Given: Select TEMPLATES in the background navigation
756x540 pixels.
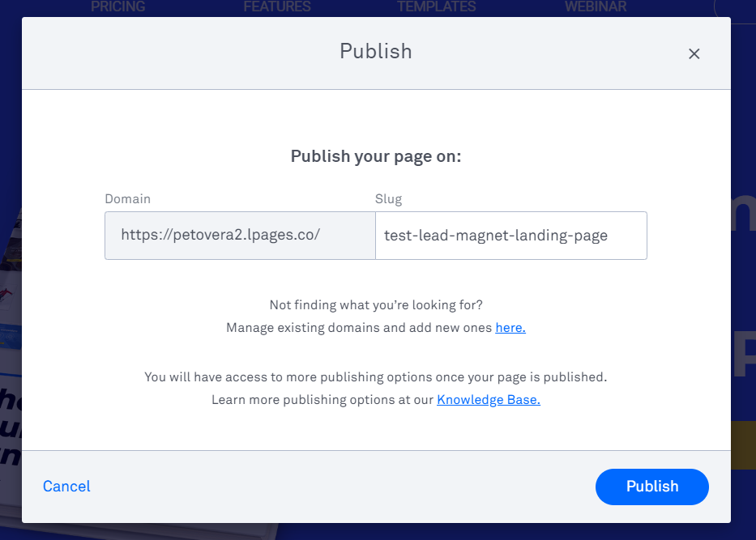Looking at the screenshot, I should (436, 7).
